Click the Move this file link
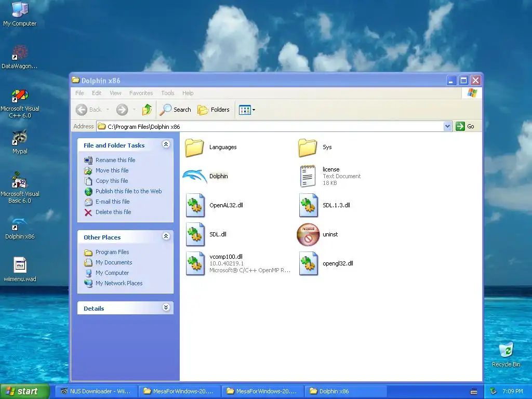The image size is (532, 399). coord(112,170)
